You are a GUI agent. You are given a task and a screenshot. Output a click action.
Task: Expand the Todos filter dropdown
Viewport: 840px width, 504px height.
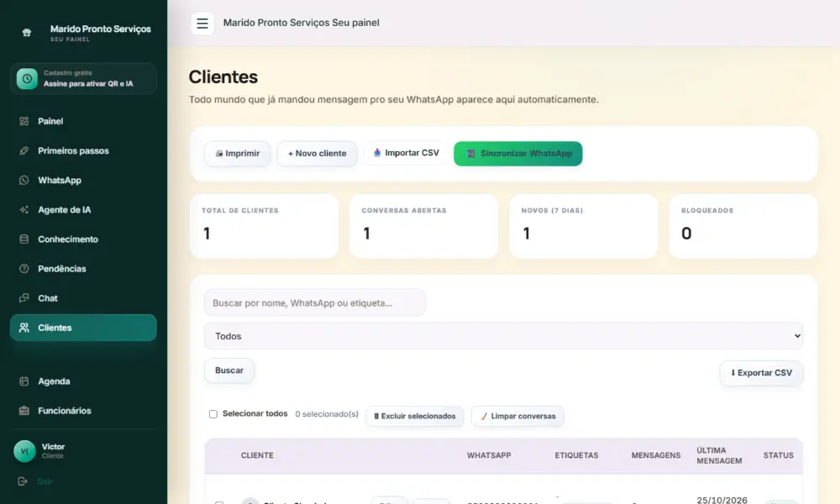pyautogui.click(x=503, y=336)
